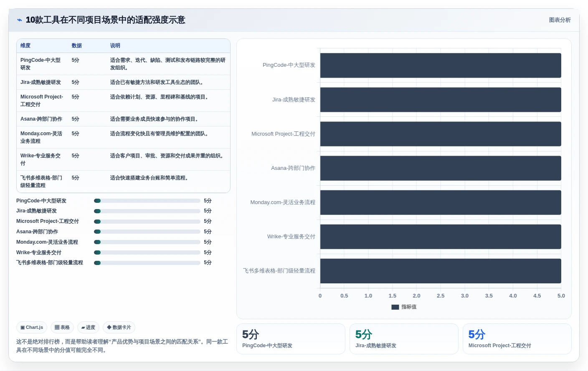588x371 pixels.
Task: Select the 表格 tag chip
Action: tap(62, 328)
